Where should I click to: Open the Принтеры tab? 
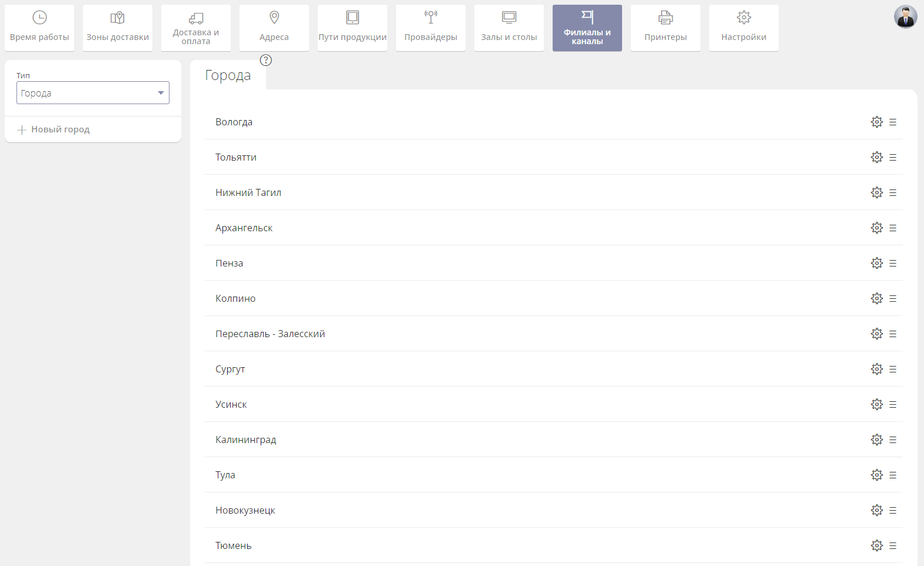(665, 28)
